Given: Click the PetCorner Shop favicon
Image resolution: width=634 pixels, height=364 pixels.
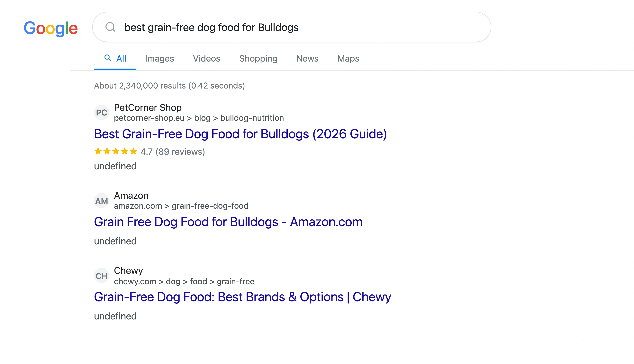Looking at the screenshot, I should point(102,113).
